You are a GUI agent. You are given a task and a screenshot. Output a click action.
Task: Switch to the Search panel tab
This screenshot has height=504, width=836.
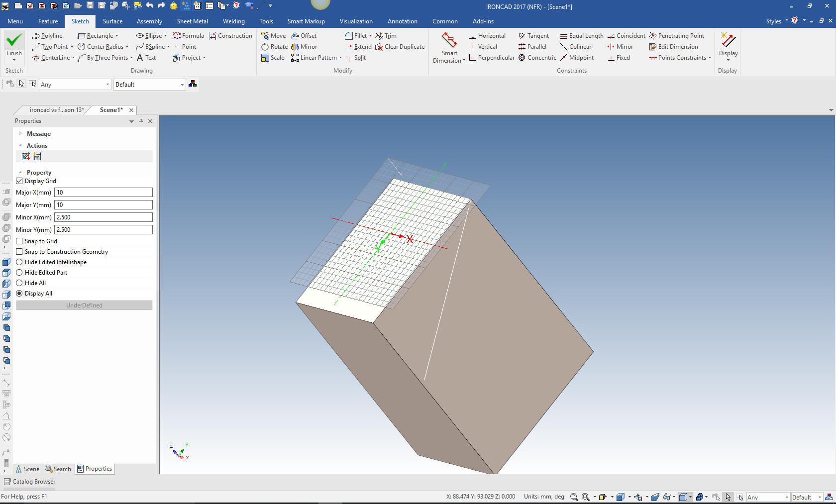click(58, 469)
